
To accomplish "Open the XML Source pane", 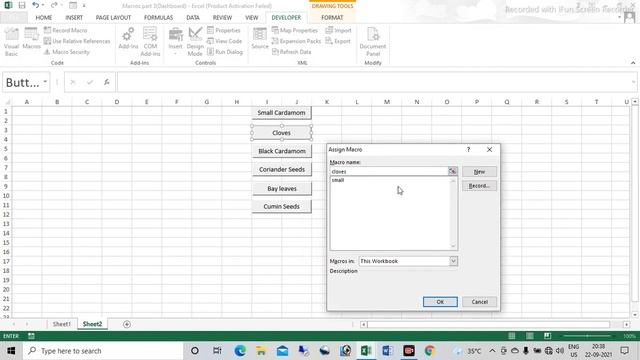I will [260, 39].
